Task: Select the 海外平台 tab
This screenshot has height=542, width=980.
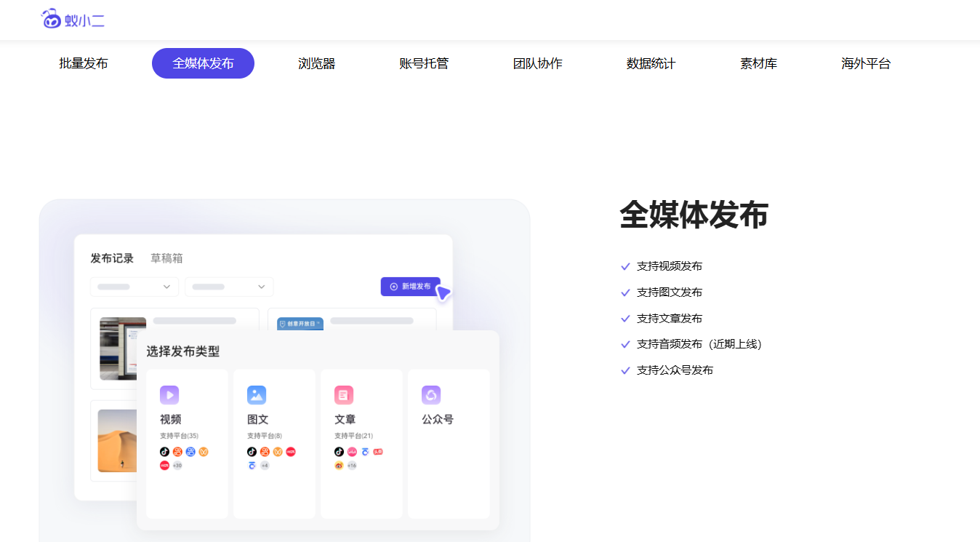Action: tap(865, 63)
